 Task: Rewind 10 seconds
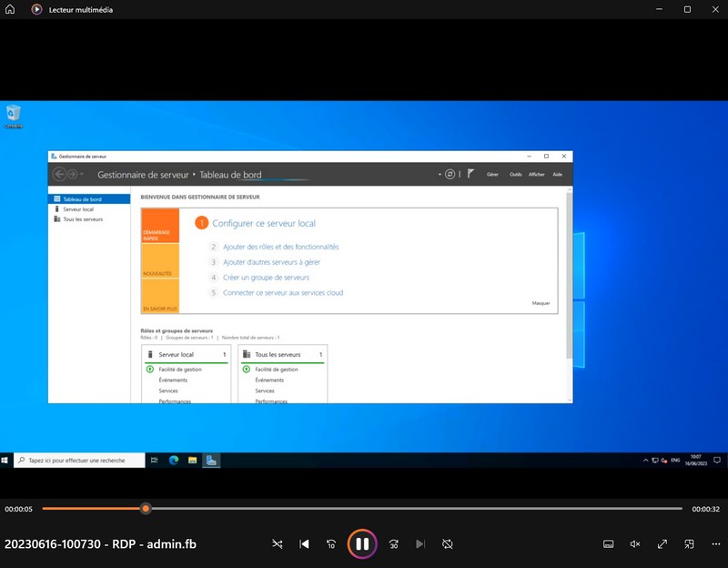point(331,544)
